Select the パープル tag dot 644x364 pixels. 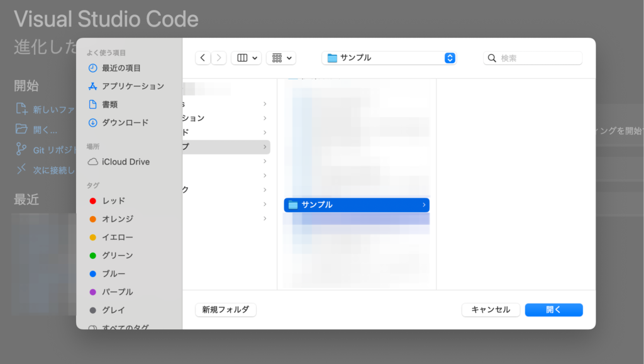click(92, 292)
